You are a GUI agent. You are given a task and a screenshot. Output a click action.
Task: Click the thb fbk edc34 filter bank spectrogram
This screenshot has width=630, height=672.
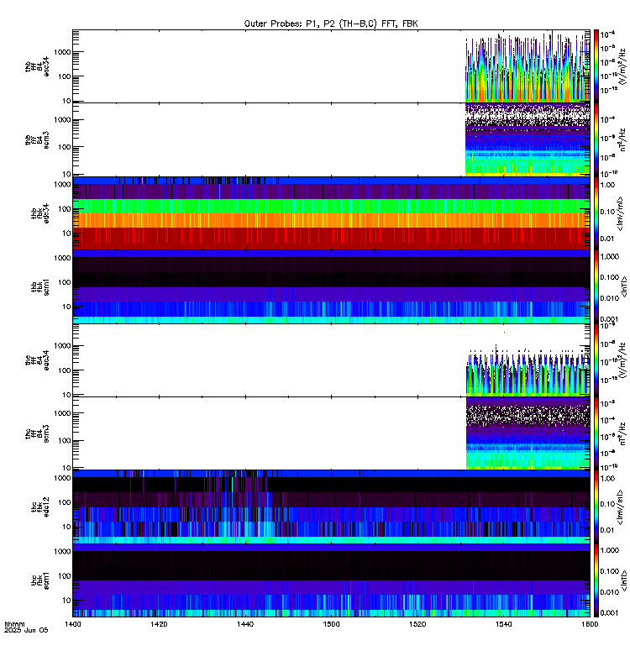[x=331, y=213]
